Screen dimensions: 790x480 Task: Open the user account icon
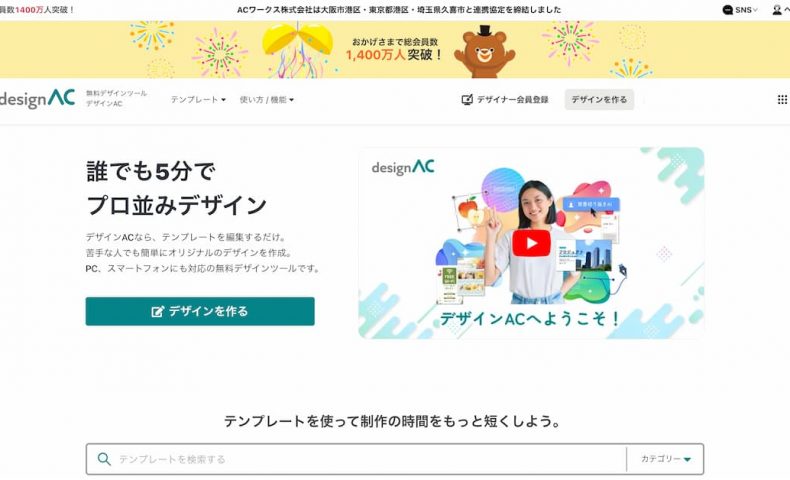(777, 10)
